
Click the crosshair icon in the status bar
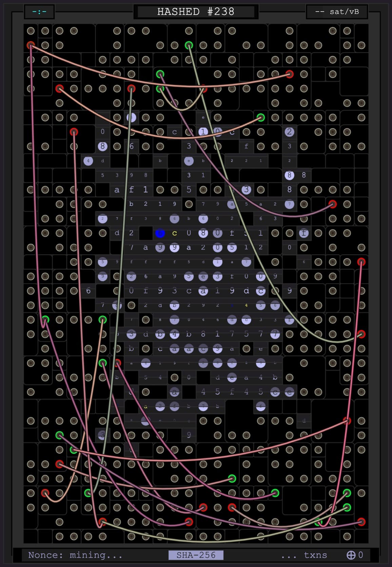click(x=351, y=555)
